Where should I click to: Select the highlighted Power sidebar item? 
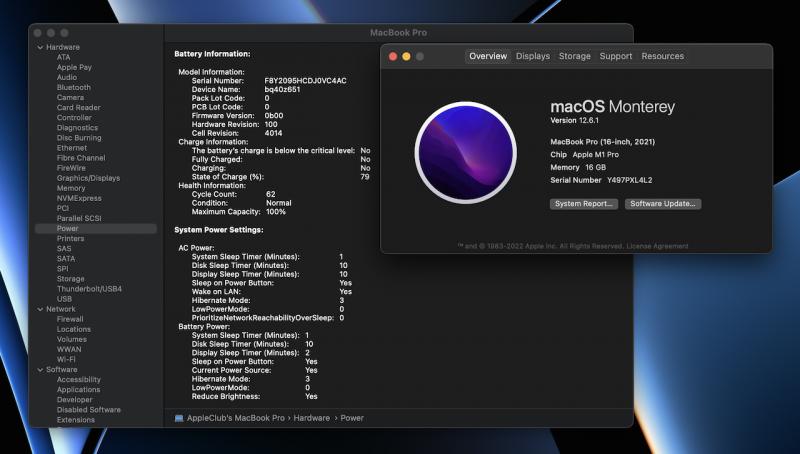tap(96, 229)
